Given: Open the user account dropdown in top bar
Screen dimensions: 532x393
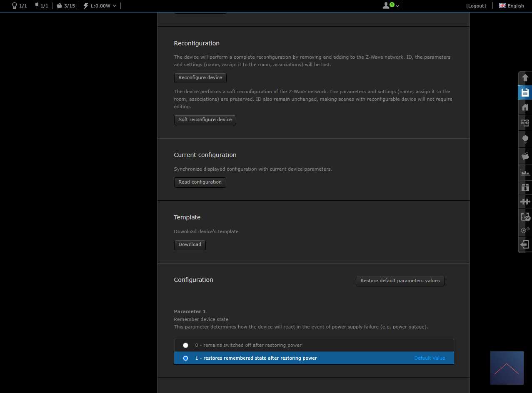Looking at the screenshot, I should pyautogui.click(x=391, y=6).
